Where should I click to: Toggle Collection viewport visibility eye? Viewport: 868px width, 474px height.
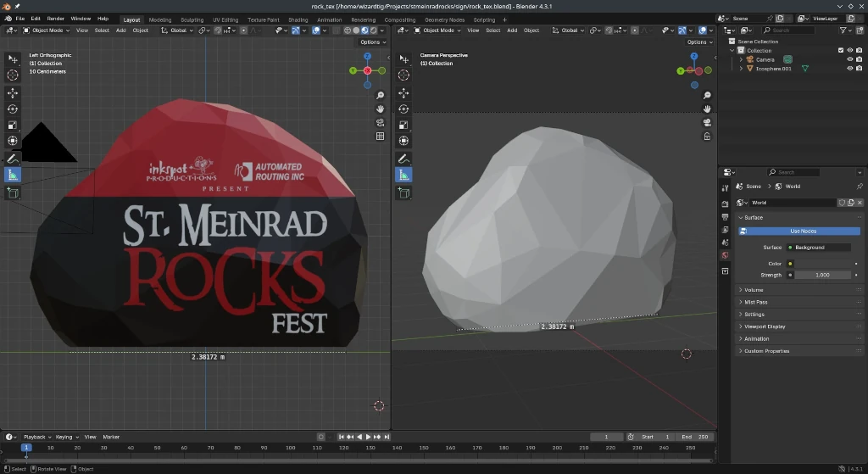[x=849, y=50]
